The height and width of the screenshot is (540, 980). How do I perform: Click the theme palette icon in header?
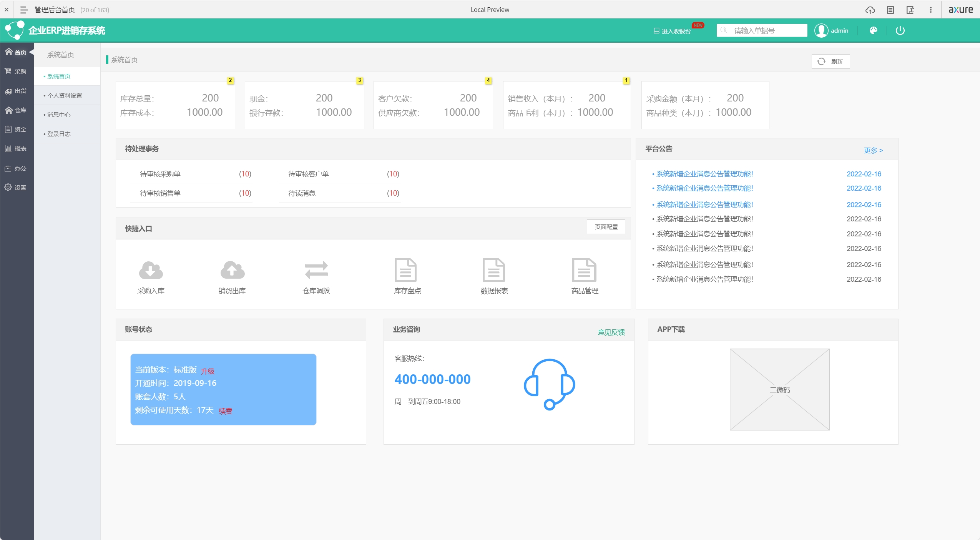pos(873,30)
